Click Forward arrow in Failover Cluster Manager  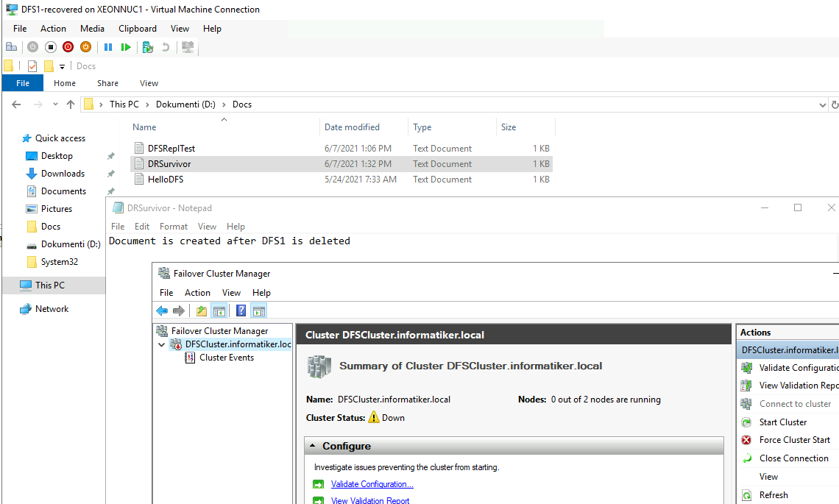pos(179,310)
